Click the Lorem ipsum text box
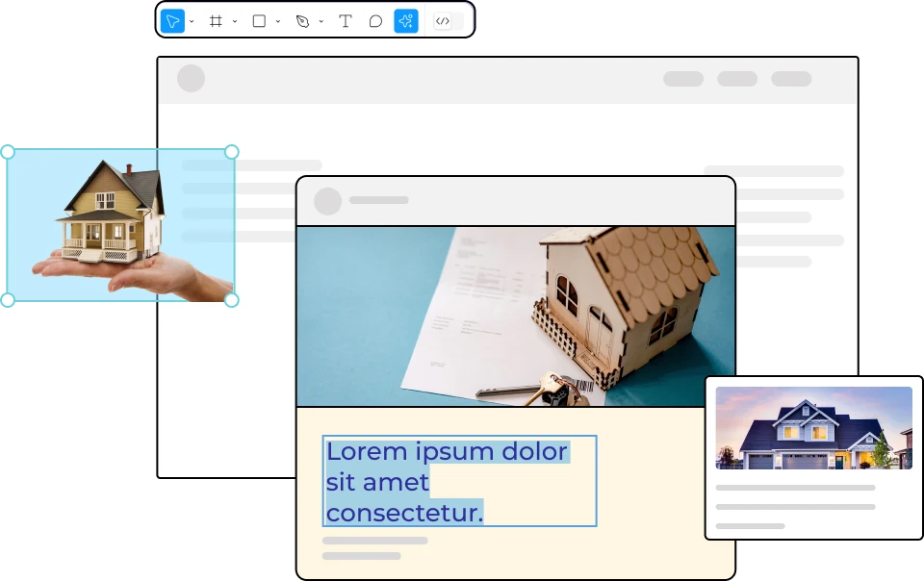Image resolution: width=924 pixels, height=581 pixels. (x=459, y=481)
